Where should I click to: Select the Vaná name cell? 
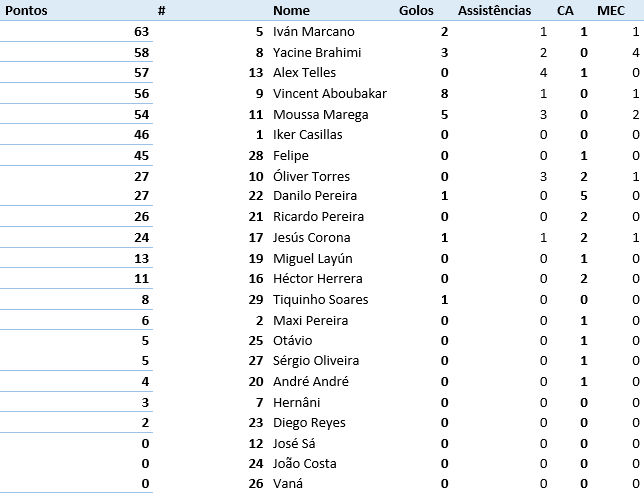point(288,484)
